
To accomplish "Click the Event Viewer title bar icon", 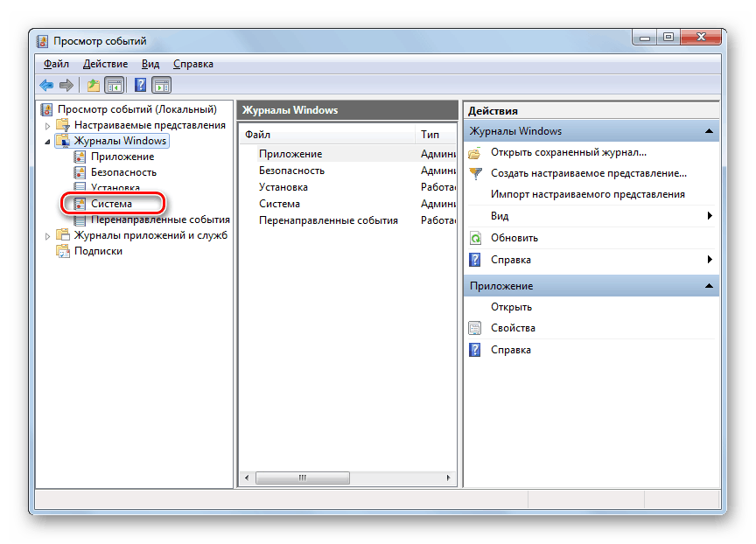I will (42, 41).
